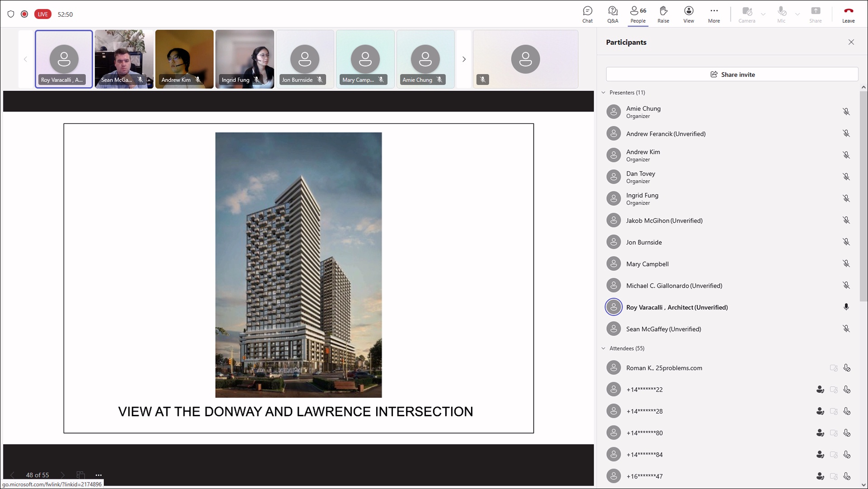
Task: Open the Q&A panel
Action: [x=613, y=14]
